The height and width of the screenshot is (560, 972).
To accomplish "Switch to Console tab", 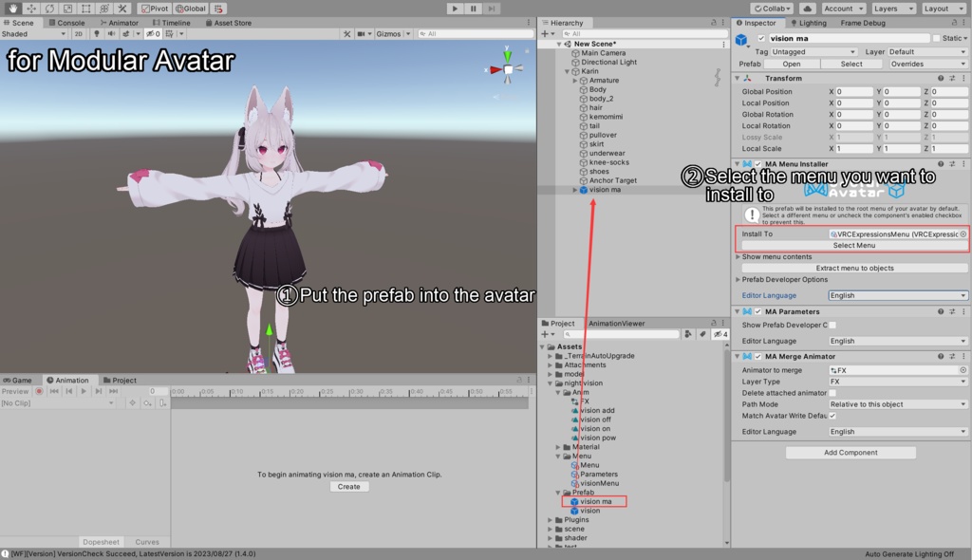I will 66,23.
